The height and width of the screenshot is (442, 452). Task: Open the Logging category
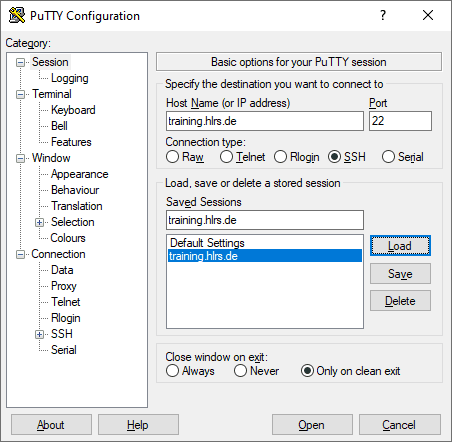70,78
